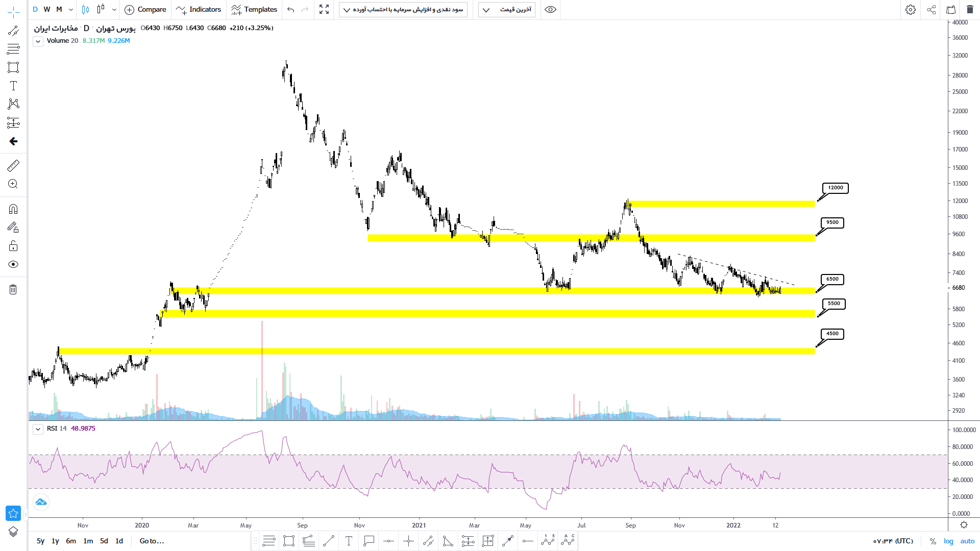Click the Go to... button
Viewport: 980px width, 551px height.
[x=152, y=541]
